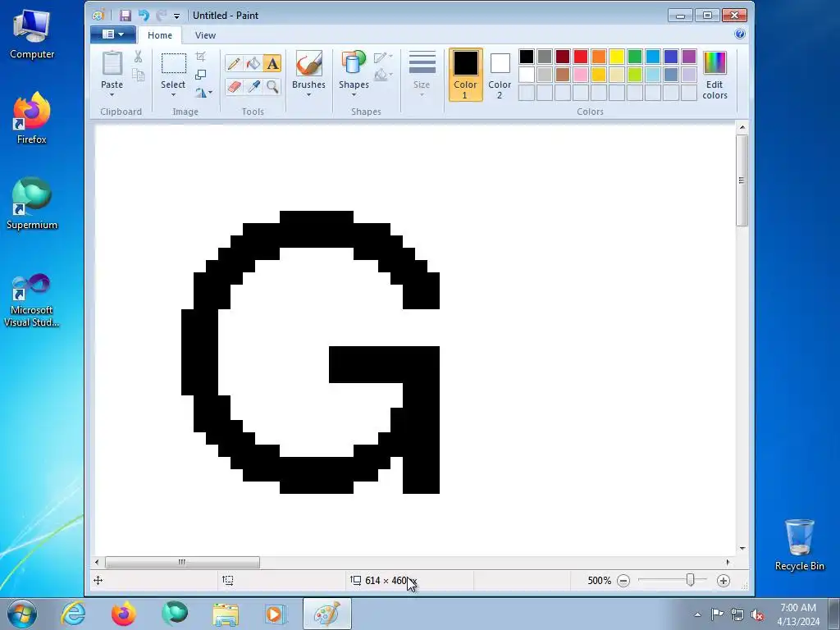Viewport: 840px width, 630px height.
Task: Expand the Select dropdown arrow
Action: click(x=174, y=95)
